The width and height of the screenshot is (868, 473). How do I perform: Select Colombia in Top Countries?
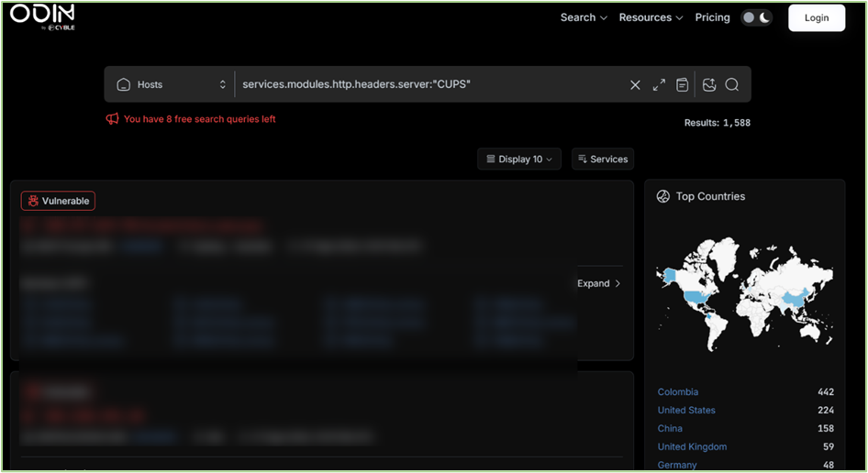coord(677,391)
